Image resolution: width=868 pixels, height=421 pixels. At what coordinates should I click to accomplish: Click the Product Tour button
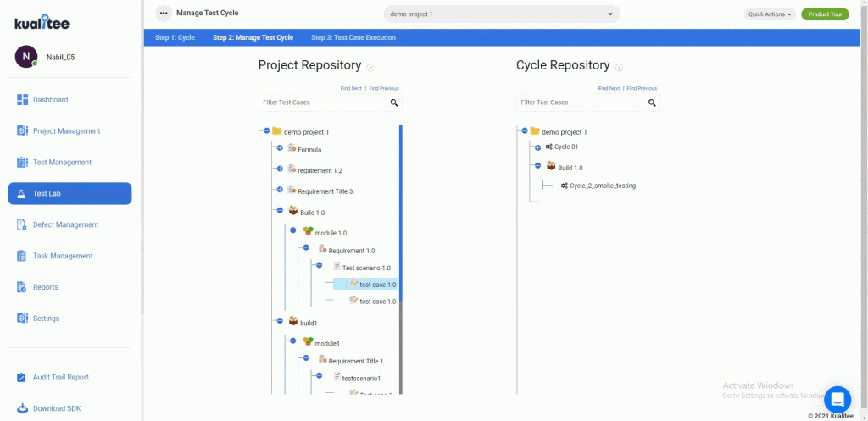click(825, 14)
